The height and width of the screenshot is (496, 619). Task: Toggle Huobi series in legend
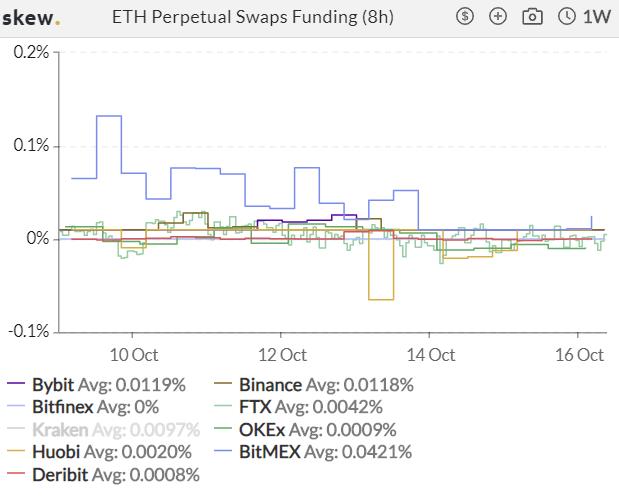tap(99, 452)
